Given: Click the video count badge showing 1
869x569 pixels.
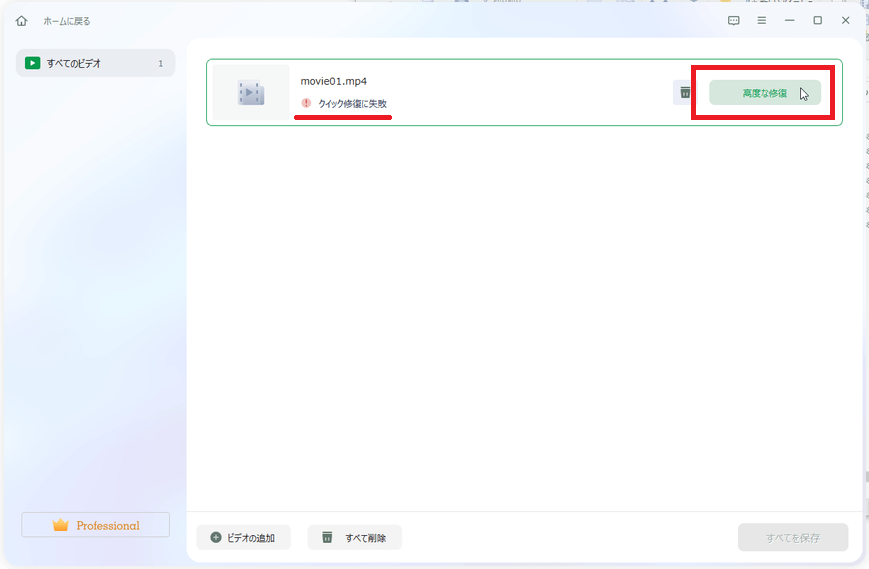Looking at the screenshot, I should [x=160, y=64].
